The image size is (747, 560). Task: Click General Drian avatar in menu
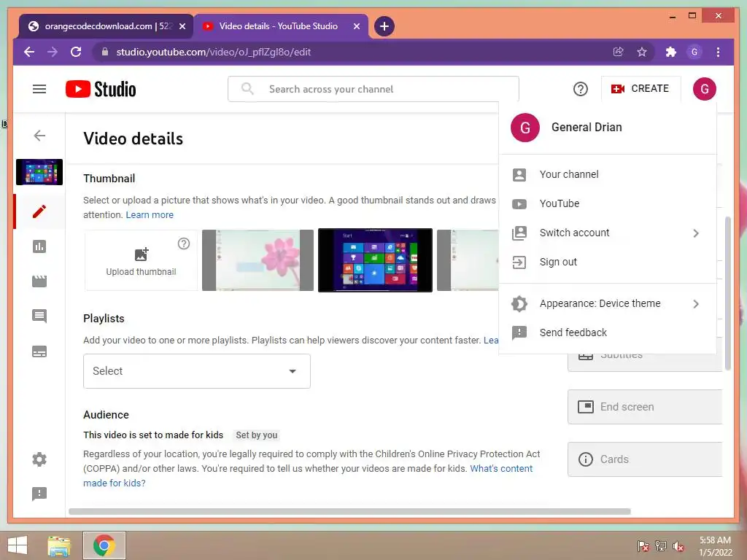pyautogui.click(x=525, y=128)
